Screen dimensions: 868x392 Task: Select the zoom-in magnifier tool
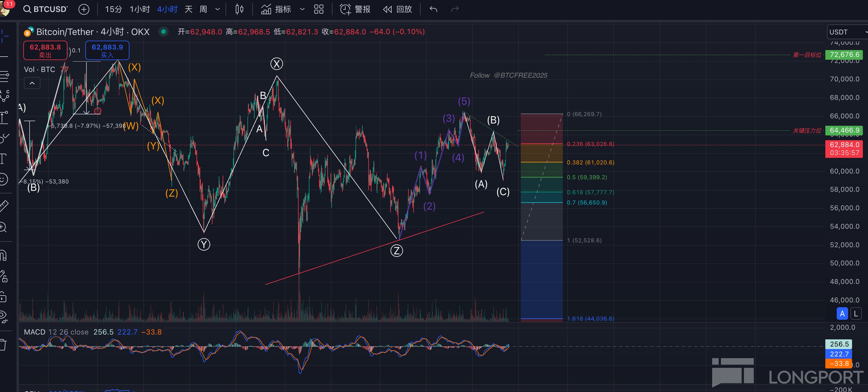point(3,227)
